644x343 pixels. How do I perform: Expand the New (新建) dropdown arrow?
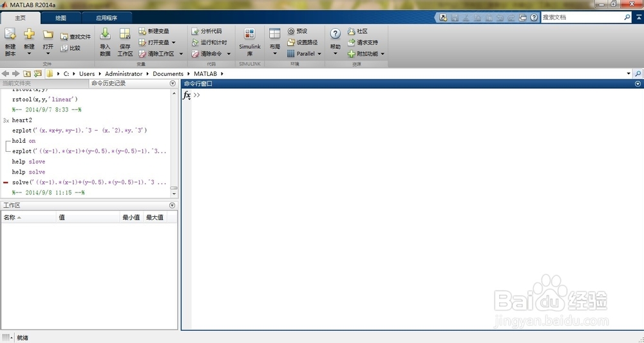point(29,53)
